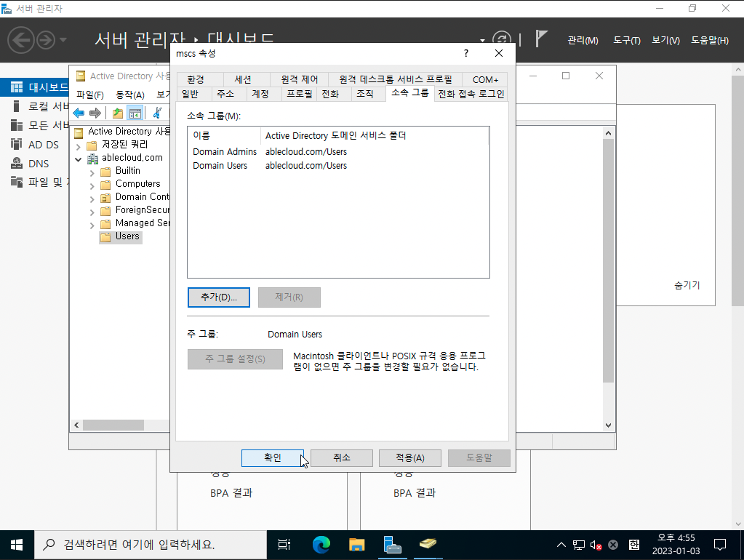Click the AD Users and Computers taskbar icon
This screenshot has width=744, height=560.
pyautogui.click(x=428, y=545)
